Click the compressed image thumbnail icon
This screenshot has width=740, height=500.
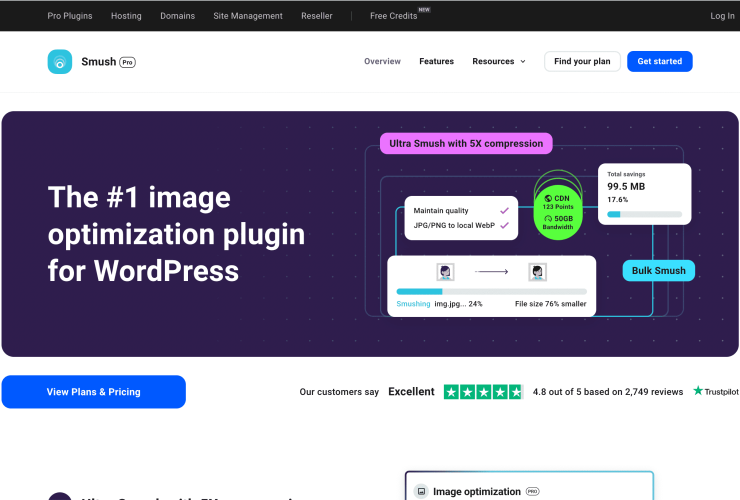[x=538, y=272]
